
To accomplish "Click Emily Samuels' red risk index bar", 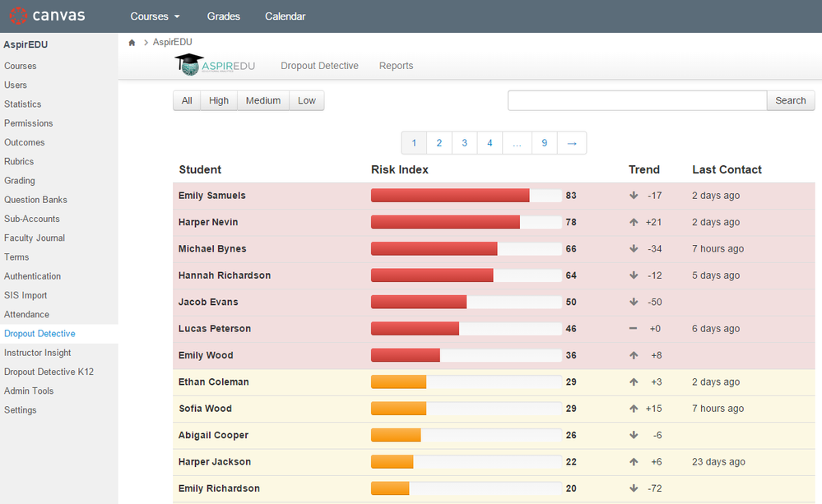I will click(x=450, y=196).
